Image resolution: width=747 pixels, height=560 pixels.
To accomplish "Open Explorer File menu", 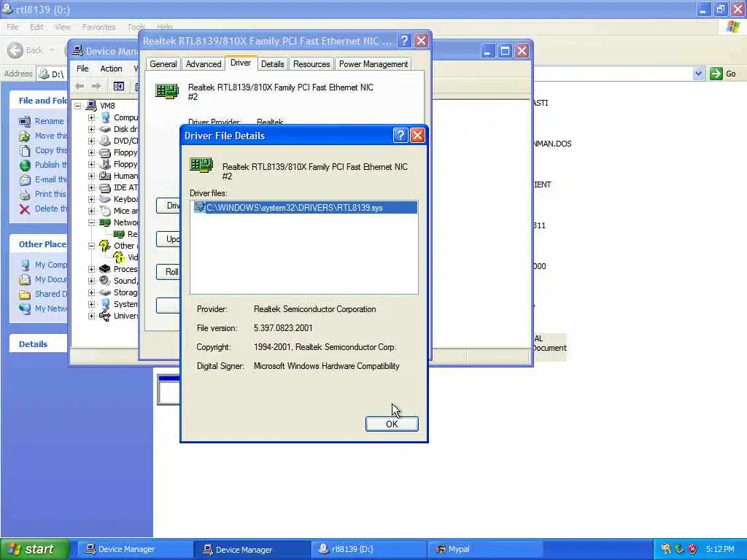I will coord(12,27).
